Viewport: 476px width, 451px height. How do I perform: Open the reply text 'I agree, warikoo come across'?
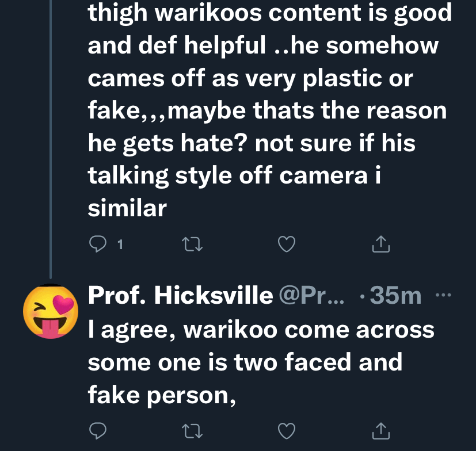tap(261, 330)
